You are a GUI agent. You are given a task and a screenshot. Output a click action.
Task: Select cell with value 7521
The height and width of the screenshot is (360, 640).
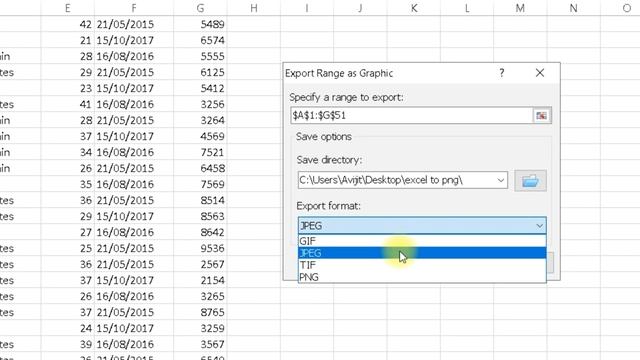pyautogui.click(x=200, y=152)
